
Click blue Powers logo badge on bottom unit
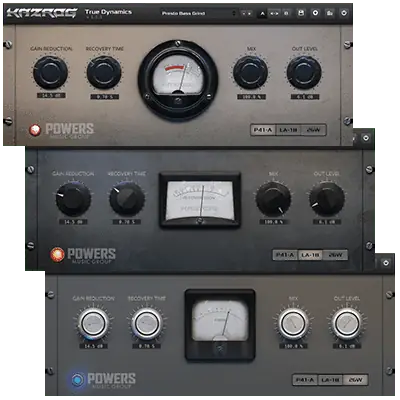pyautogui.click(x=78, y=379)
